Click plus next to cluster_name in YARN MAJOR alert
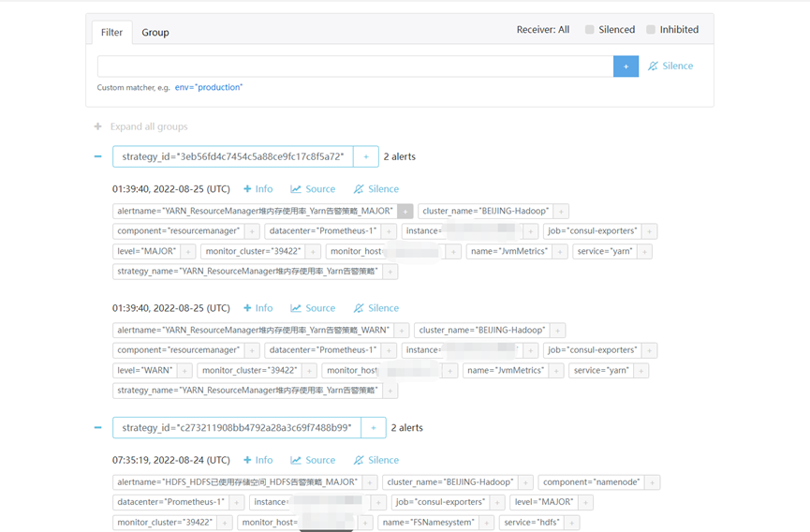Screen dimensions: 810x532 point(562,212)
